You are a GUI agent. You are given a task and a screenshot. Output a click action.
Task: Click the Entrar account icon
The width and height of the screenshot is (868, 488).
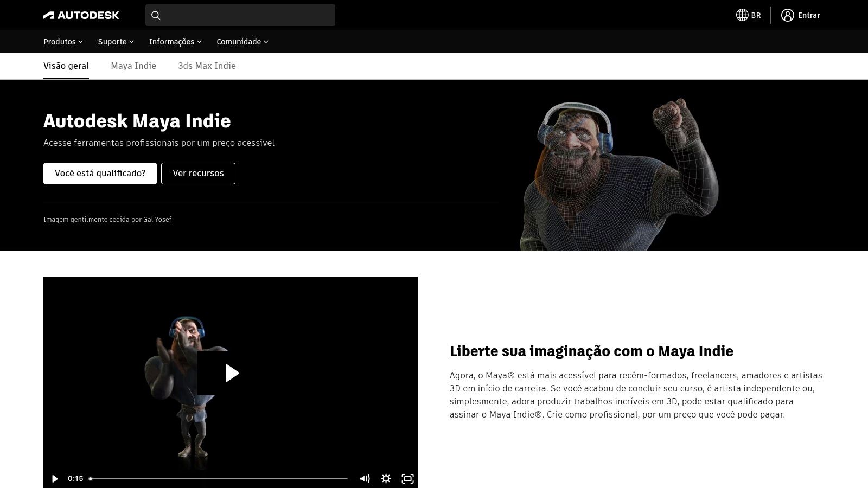click(788, 15)
